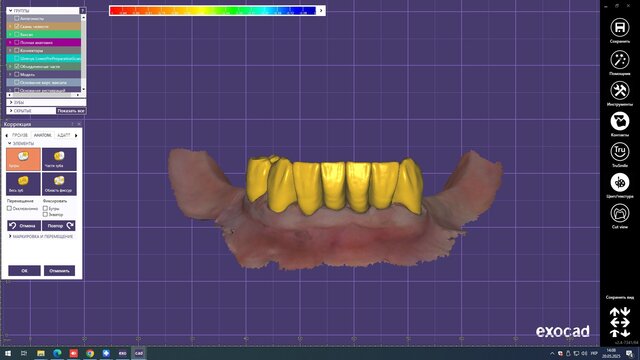Open Task View on the taskbar
This screenshot has width=640, height=360.
click(x=24, y=353)
